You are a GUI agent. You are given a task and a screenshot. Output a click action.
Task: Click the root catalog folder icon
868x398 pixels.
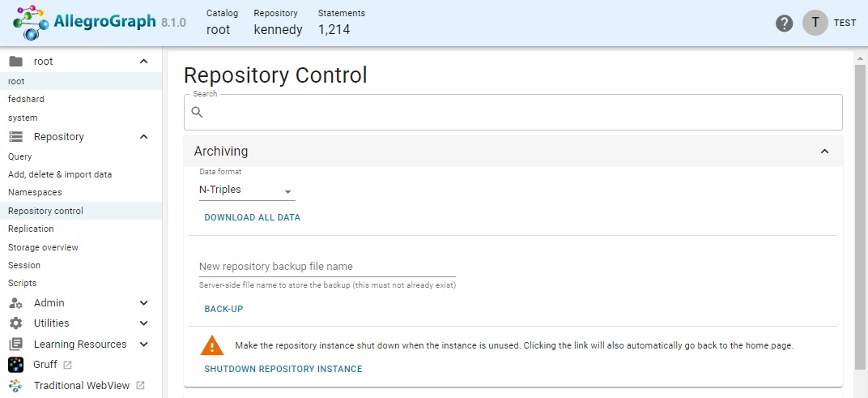coord(15,62)
